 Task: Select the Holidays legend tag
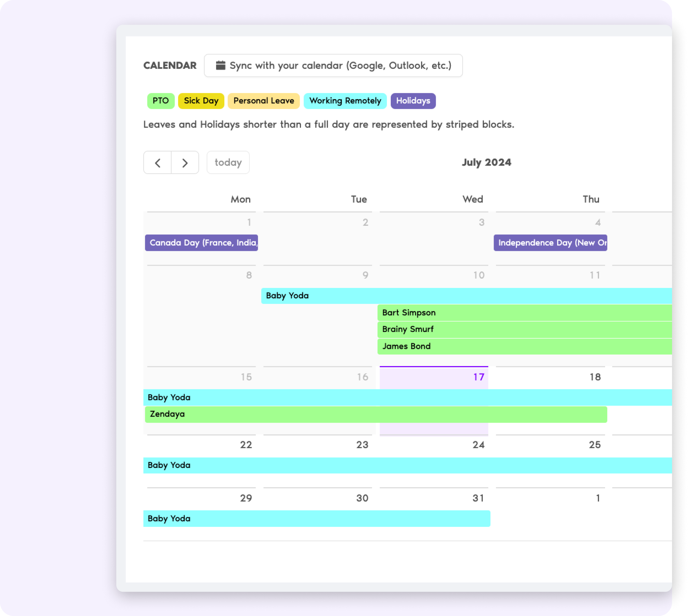(x=414, y=100)
